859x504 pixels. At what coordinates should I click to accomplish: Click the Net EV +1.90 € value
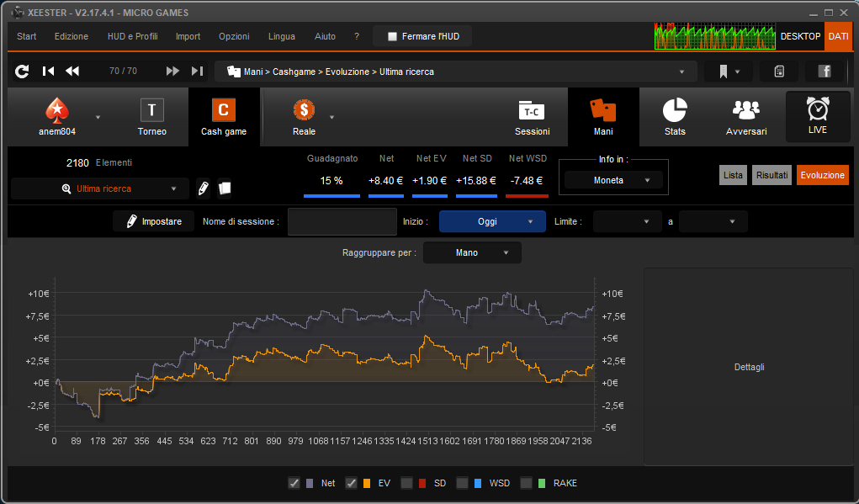click(429, 181)
